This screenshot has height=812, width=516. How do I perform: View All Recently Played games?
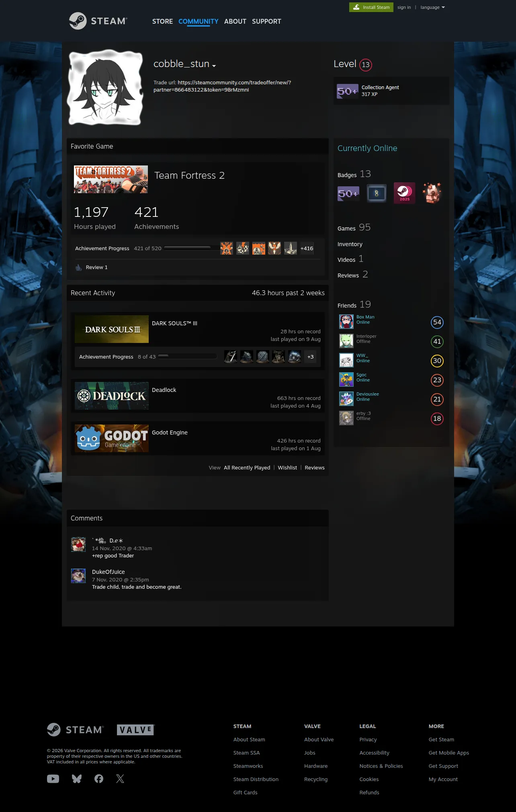[x=247, y=467]
